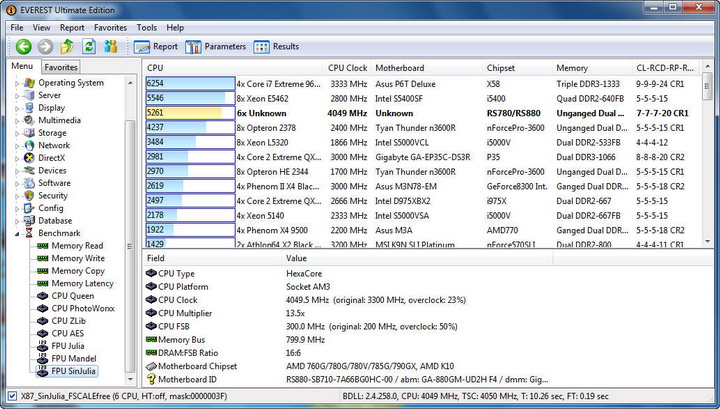Open the Tools menu

[x=146, y=28]
